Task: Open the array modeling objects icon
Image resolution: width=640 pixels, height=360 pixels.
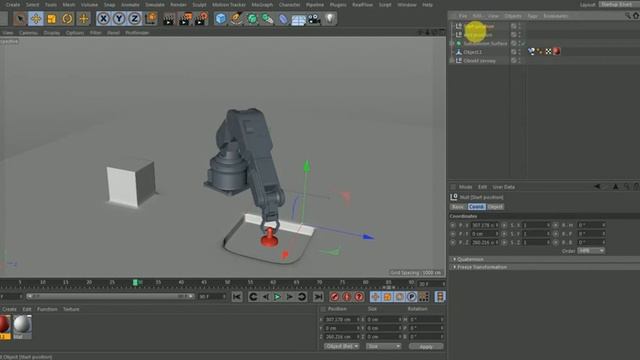Action: pyautogui.click(x=267, y=19)
